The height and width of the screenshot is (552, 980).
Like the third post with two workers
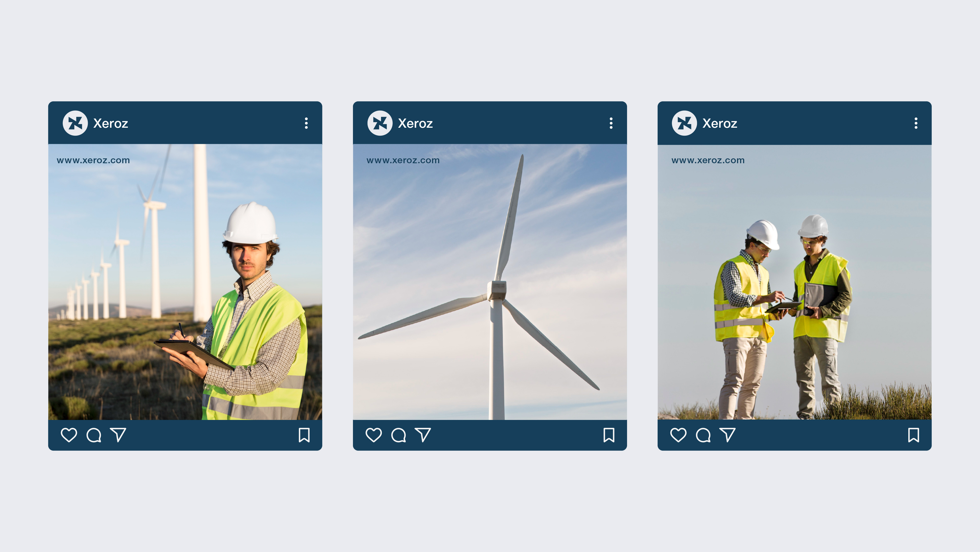pyautogui.click(x=678, y=435)
